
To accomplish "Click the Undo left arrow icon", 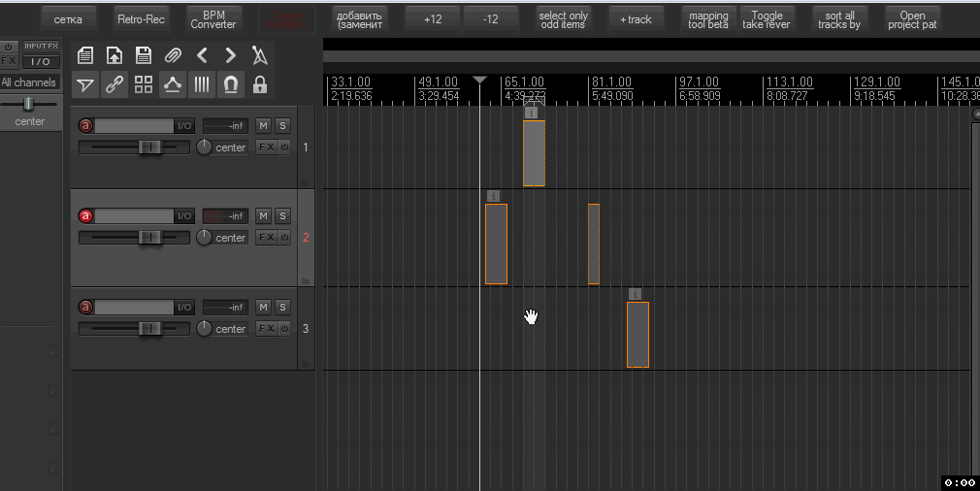I will (202, 55).
